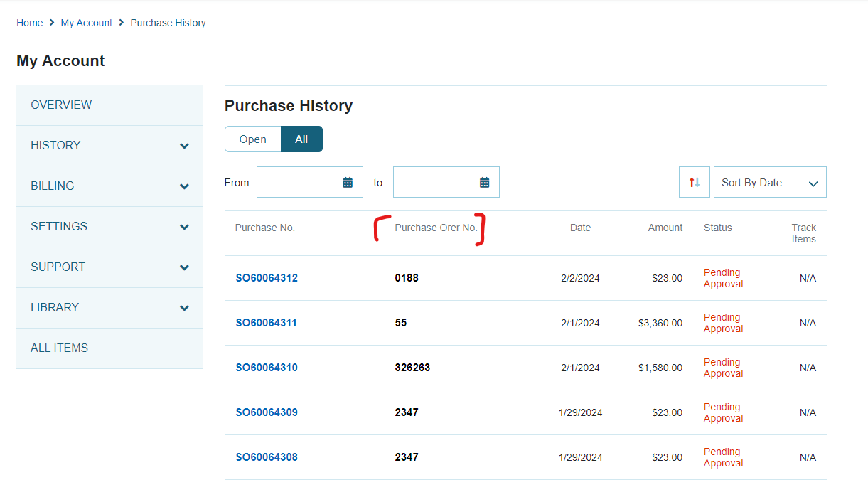Viewport: 868px width, 480px height.
Task: Open purchase SO60064311
Action: [267, 323]
